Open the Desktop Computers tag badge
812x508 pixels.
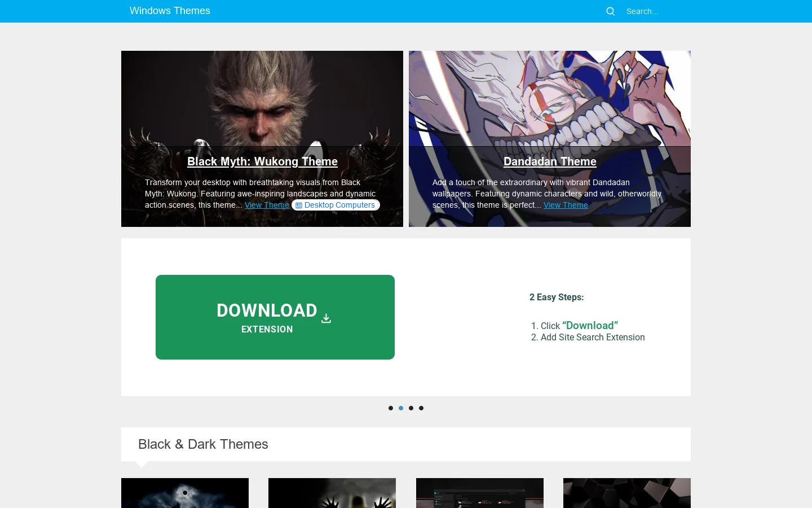[336, 205]
